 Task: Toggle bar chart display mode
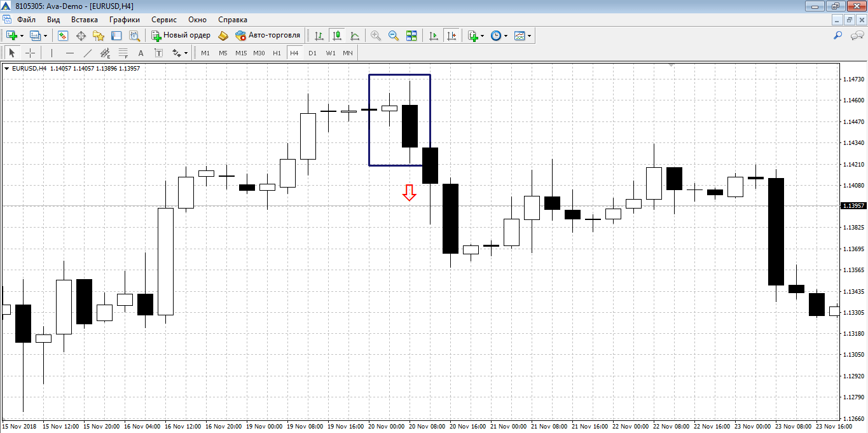tap(319, 36)
